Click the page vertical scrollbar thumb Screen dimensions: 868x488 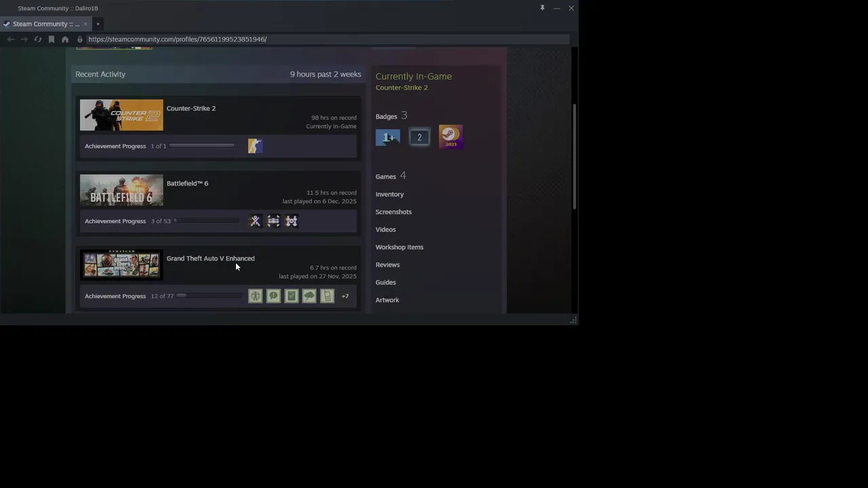(x=575, y=157)
